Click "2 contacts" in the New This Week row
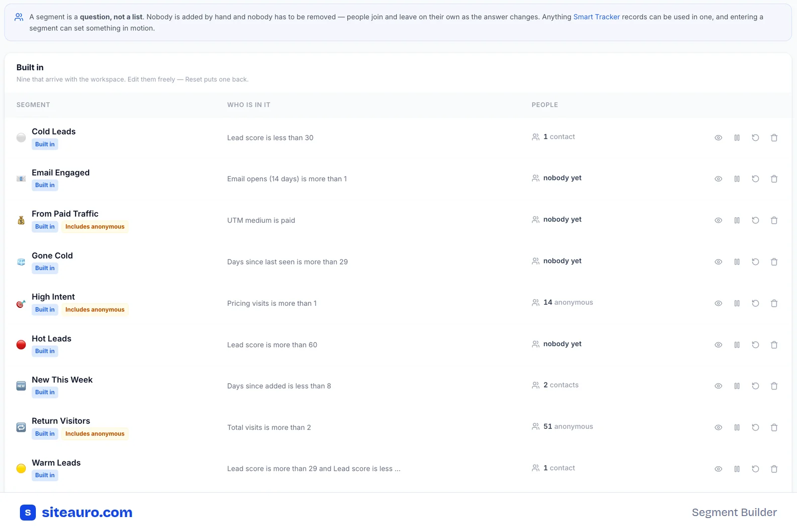Screen dimensions: 797x532 tap(561, 385)
